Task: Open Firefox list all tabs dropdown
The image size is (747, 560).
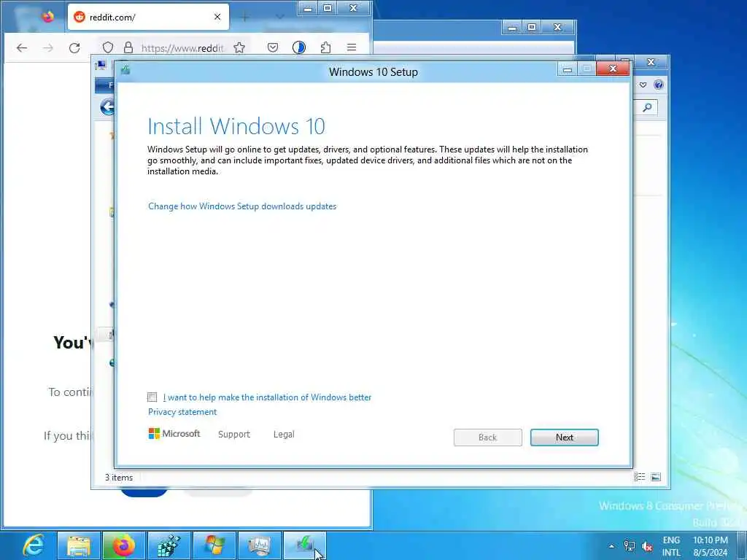Action: 279,17
